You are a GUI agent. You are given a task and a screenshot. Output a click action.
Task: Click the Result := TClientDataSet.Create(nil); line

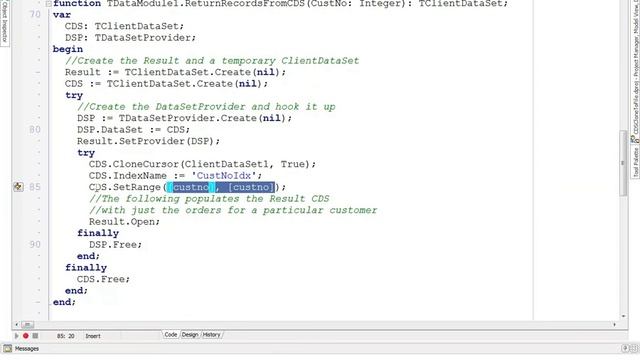click(x=175, y=72)
